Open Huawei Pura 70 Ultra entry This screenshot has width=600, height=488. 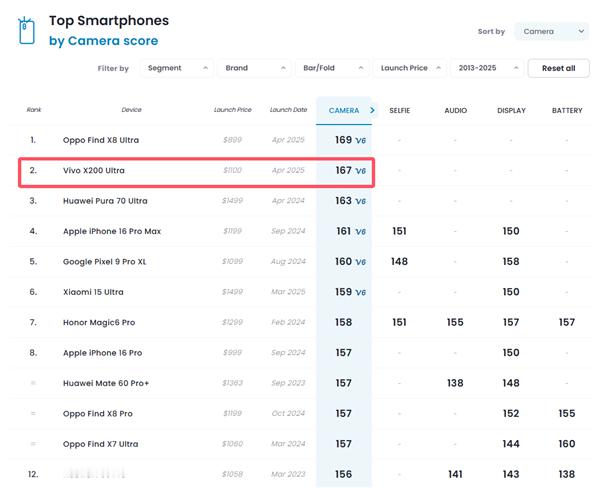[105, 201]
